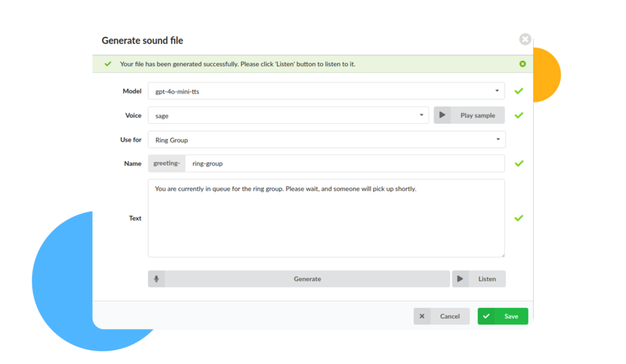Expand the Voice dropdown set to sage
The image size is (626, 364).
[x=288, y=115]
